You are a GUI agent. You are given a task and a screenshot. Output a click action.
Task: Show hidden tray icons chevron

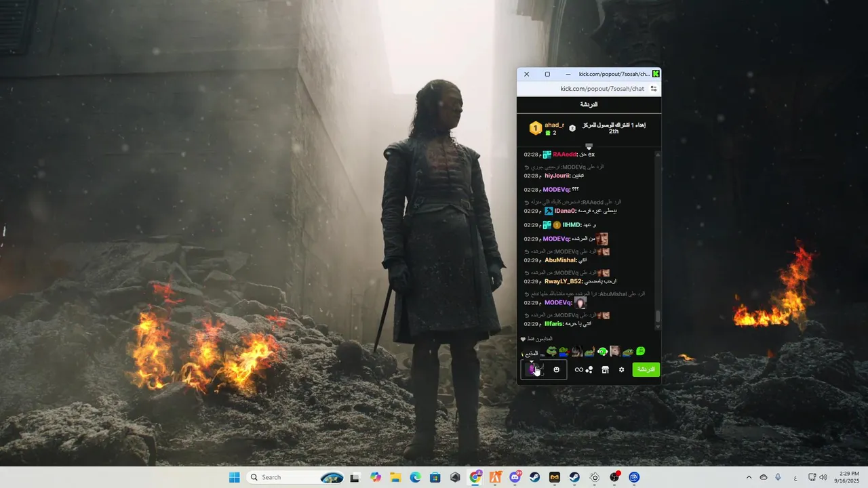coord(749,477)
